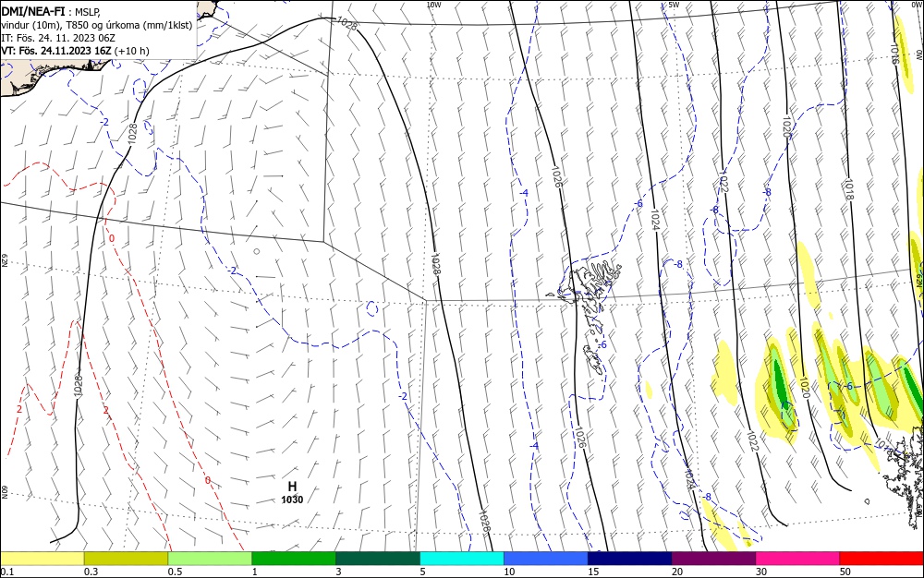Select the 1016 isobar label

[x=894, y=54]
